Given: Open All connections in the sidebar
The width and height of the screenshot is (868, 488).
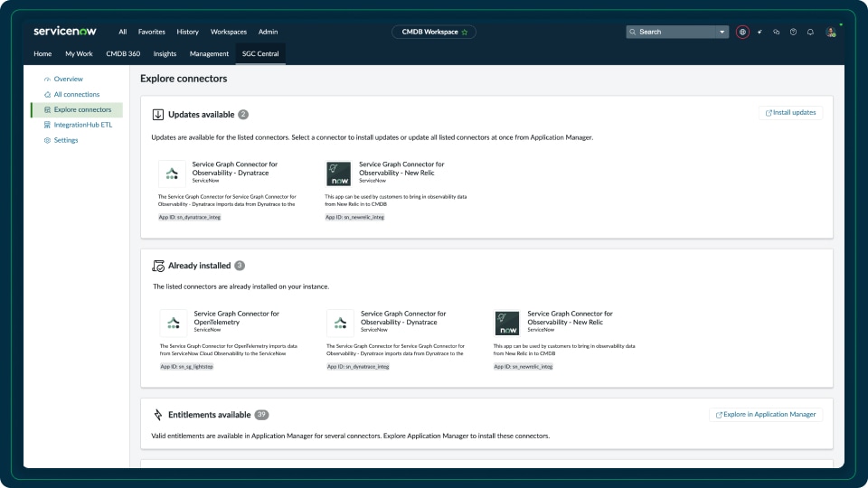Looking at the screenshot, I should coord(77,95).
